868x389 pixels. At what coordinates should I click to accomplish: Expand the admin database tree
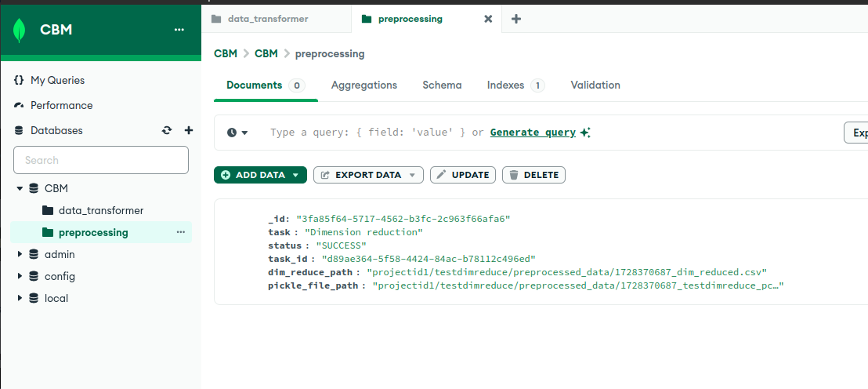(x=20, y=254)
